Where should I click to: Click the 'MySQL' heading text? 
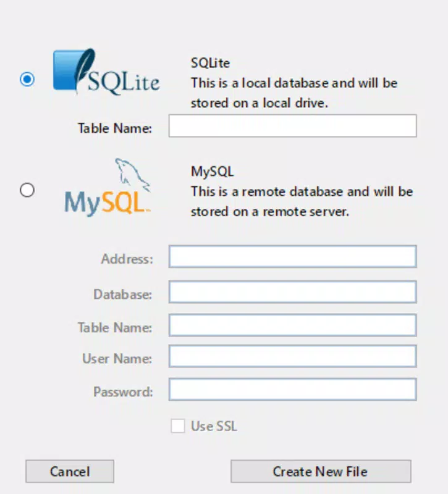(x=212, y=172)
